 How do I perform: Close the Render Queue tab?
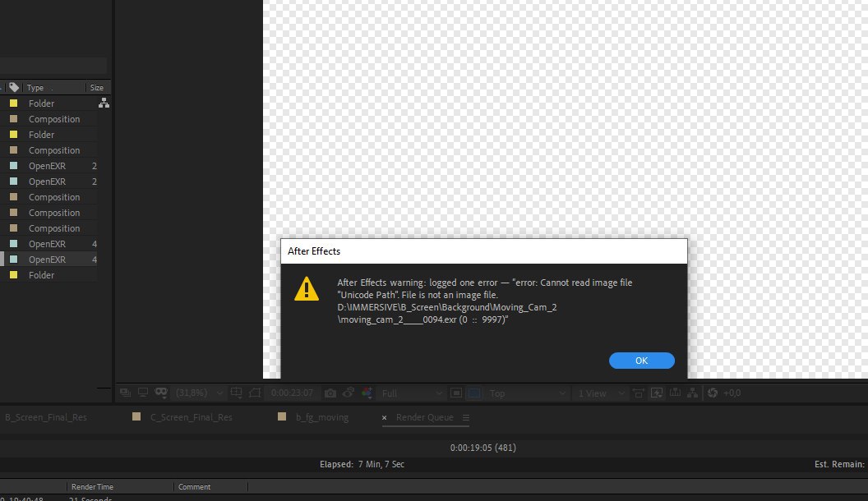pos(384,417)
